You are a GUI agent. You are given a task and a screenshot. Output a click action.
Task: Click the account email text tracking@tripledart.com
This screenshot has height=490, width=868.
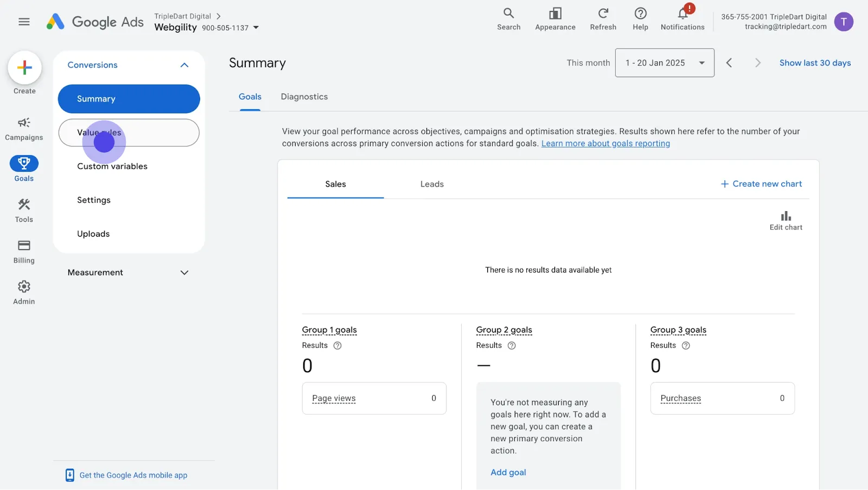(786, 27)
